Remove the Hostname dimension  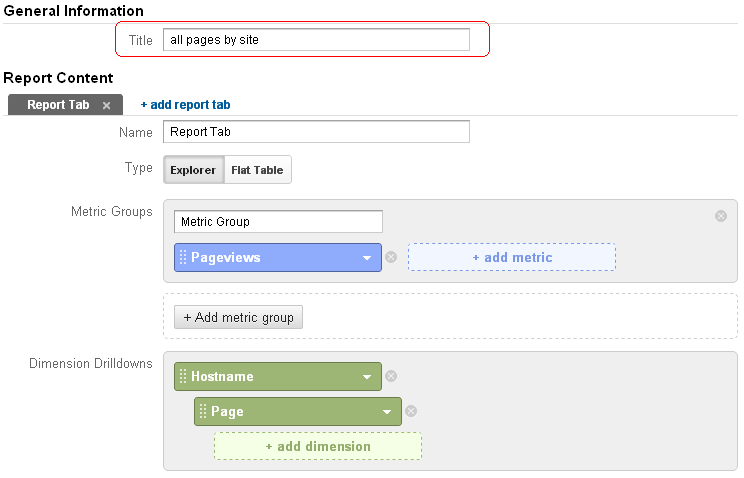[391, 377]
